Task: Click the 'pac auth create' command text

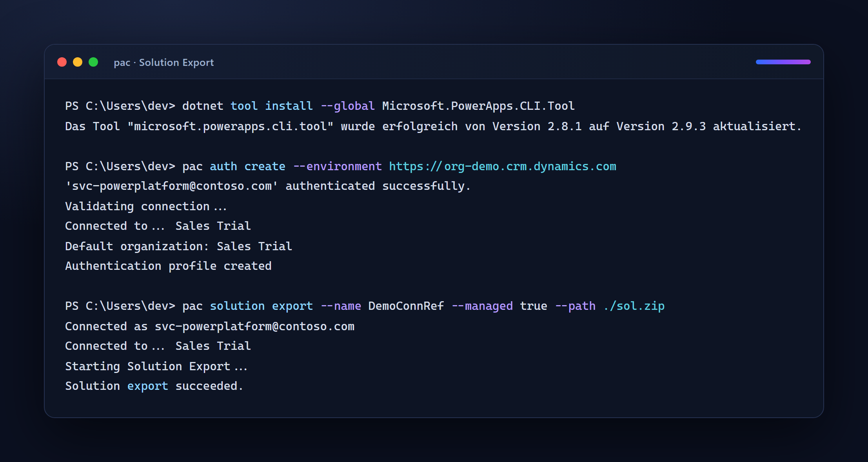Action: [234, 166]
